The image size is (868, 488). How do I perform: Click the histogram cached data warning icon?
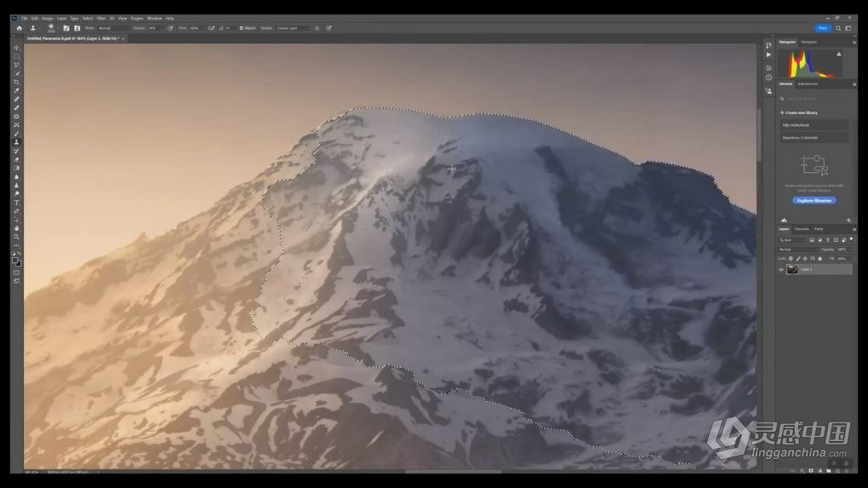[x=839, y=55]
